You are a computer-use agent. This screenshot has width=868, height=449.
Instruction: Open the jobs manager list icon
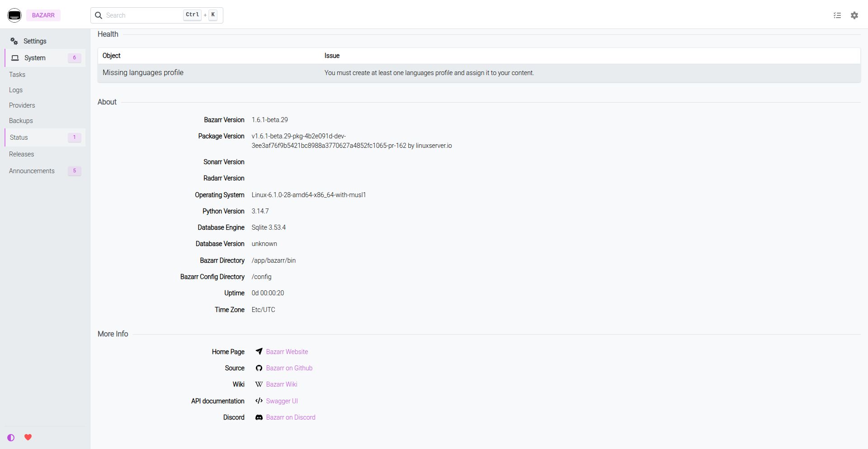(x=837, y=15)
